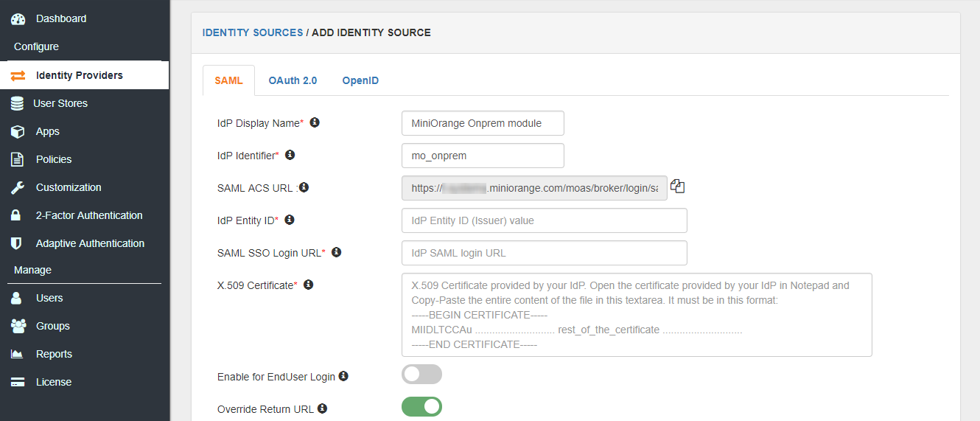The width and height of the screenshot is (980, 421).
Task: Click the IdP Entity ID input field
Action: coord(544,220)
